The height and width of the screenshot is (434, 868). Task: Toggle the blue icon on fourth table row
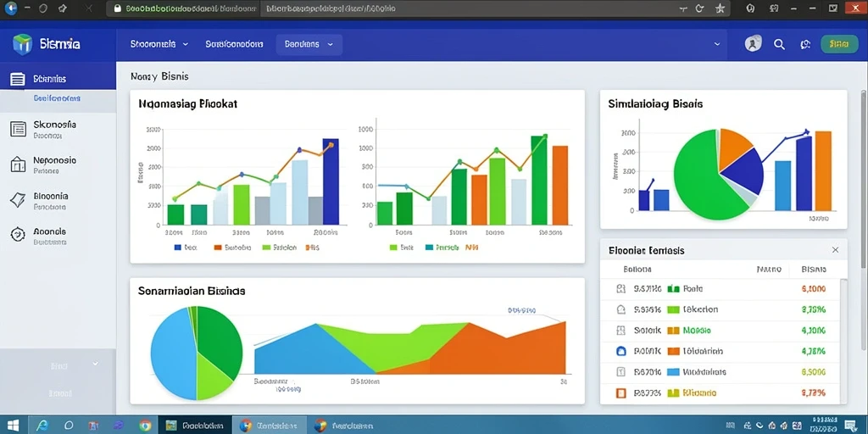point(621,351)
